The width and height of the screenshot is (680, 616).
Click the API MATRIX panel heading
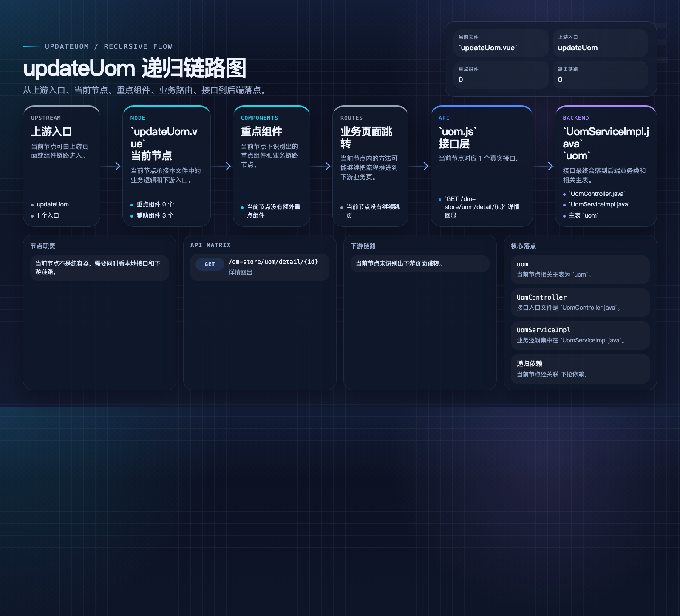click(x=210, y=245)
